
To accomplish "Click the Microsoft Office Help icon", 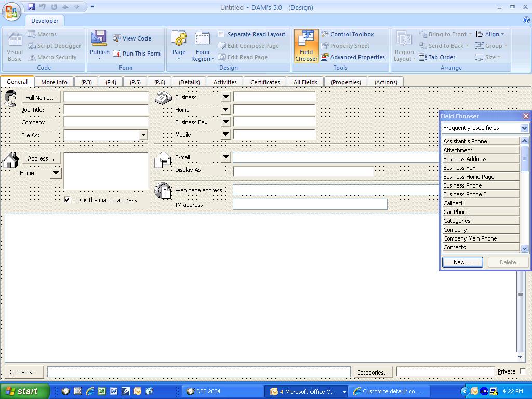I will click(526, 20).
